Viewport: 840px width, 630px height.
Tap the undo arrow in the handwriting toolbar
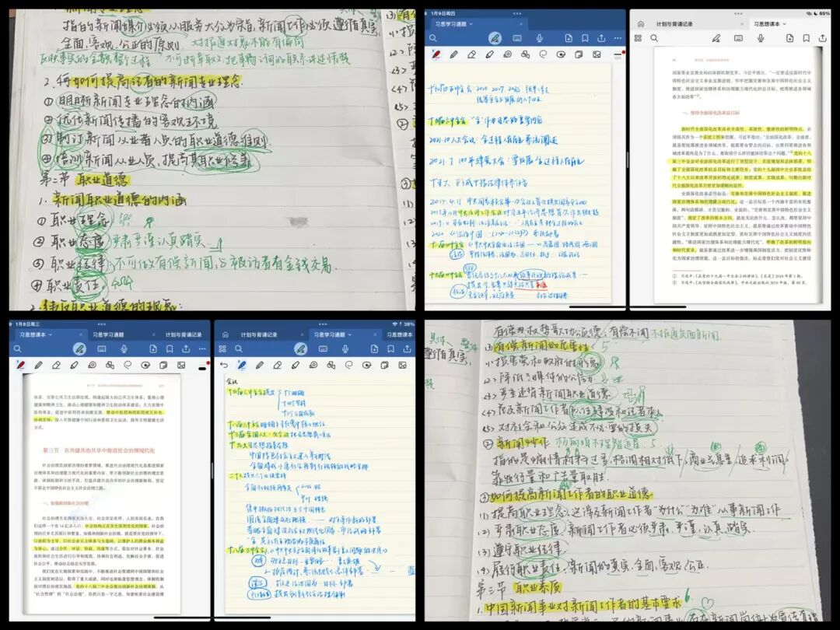click(225, 365)
